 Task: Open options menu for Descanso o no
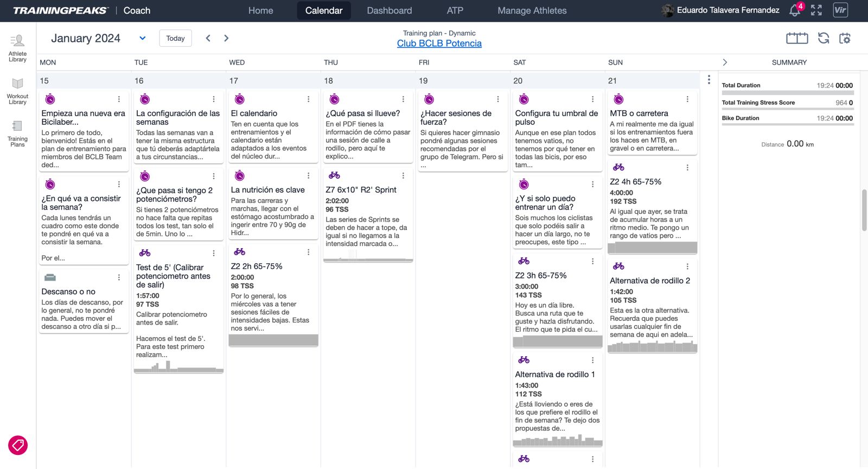point(119,277)
